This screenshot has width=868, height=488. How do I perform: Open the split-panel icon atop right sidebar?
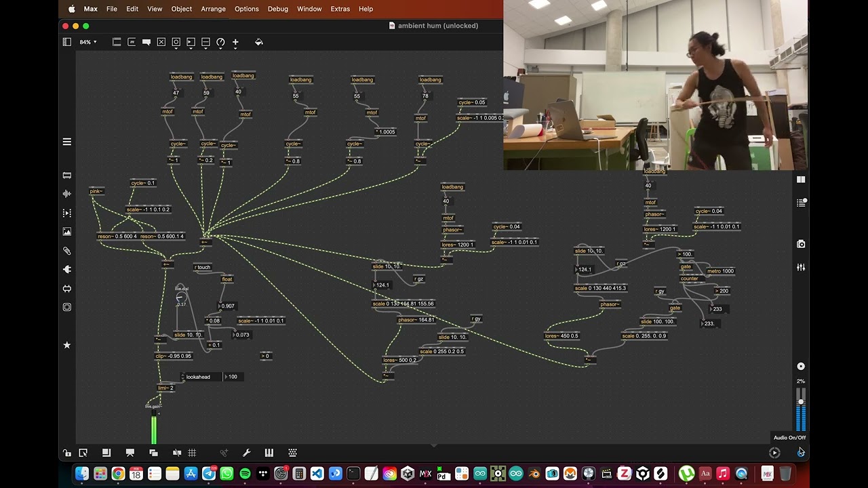tap(801, 180)
